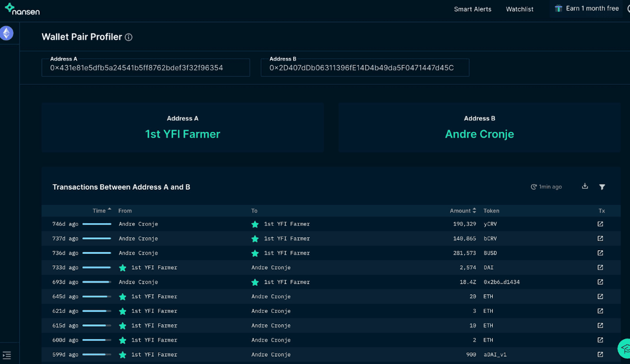Expand the sidebar menu at bottom left

(6, 355)
